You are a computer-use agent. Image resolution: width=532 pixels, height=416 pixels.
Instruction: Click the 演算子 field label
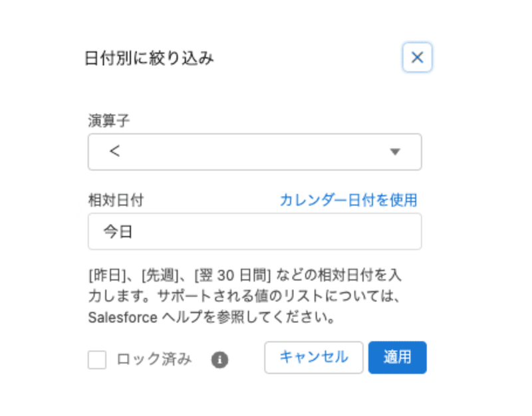tap(109, 120)
